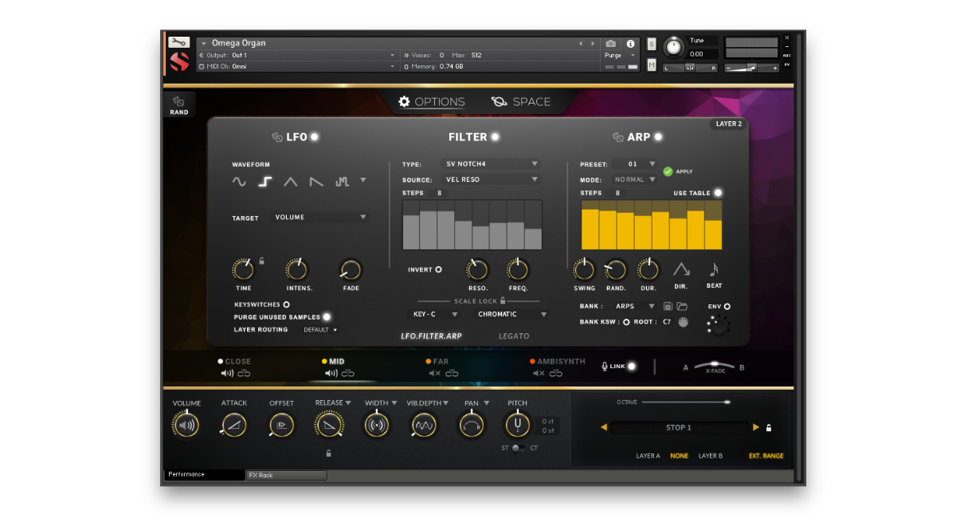
Task: Open Purge dropdown in header
Action: 621,56
